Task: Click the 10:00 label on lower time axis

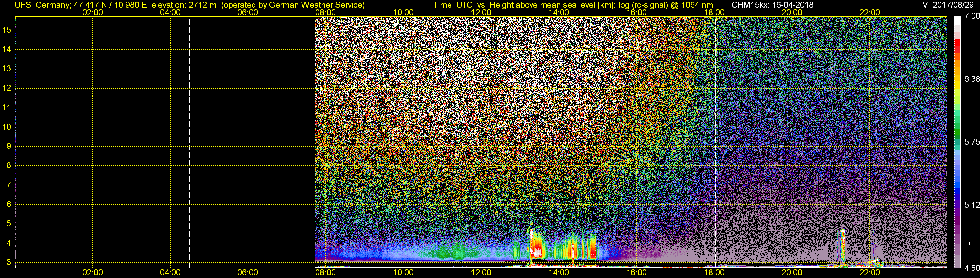Action: point(403,273)
